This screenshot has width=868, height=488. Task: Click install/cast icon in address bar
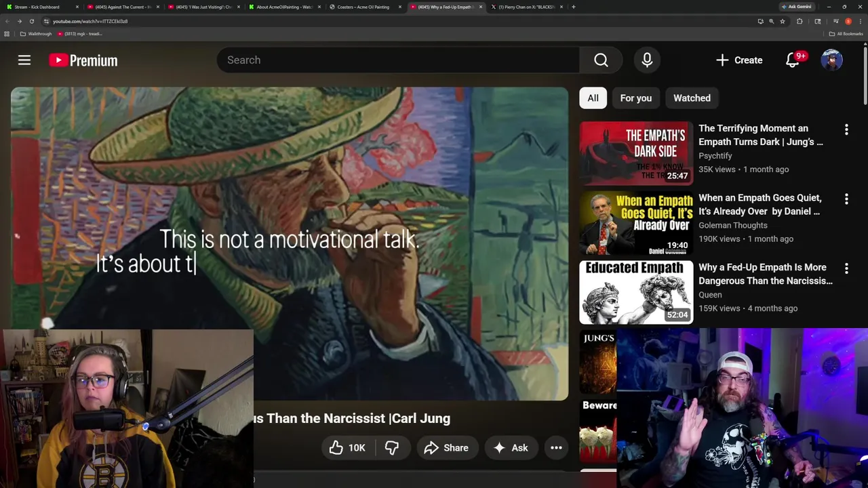760,21
